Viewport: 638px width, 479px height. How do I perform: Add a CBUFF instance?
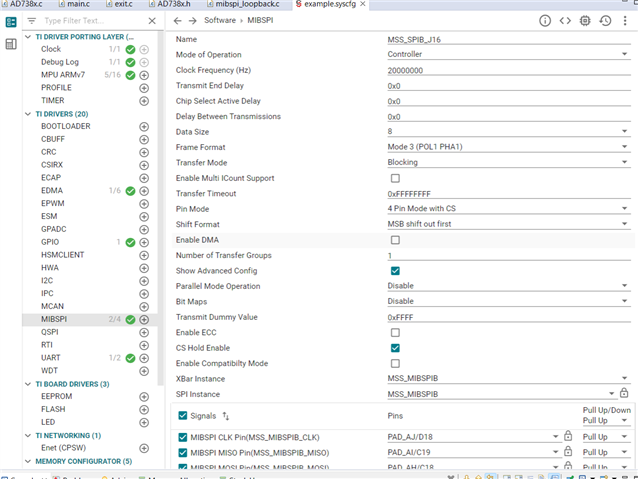pos(144,140)
